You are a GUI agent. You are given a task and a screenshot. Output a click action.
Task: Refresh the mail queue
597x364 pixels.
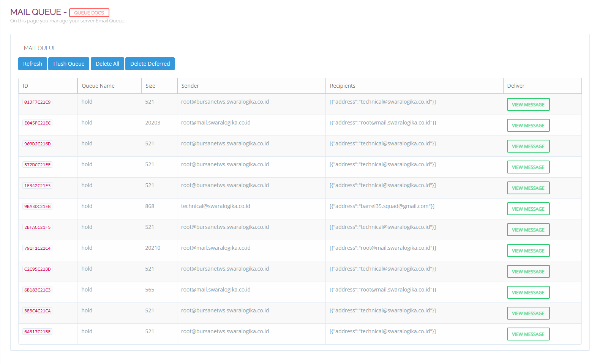(x=33, y=64)
